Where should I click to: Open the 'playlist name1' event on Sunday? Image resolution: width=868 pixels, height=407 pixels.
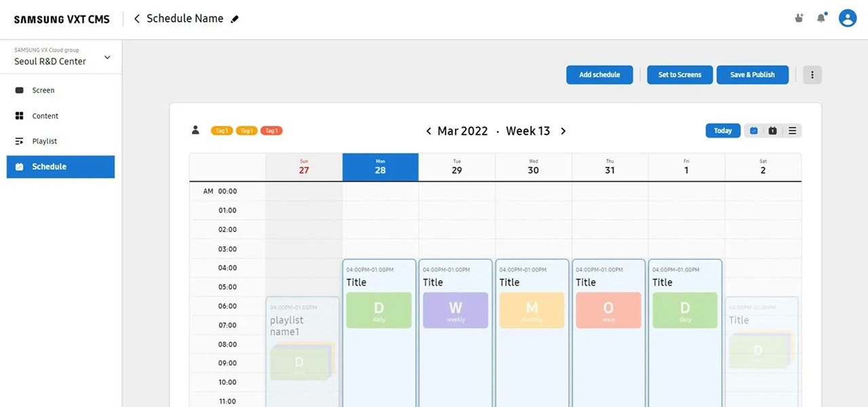(x=302, y=352)
